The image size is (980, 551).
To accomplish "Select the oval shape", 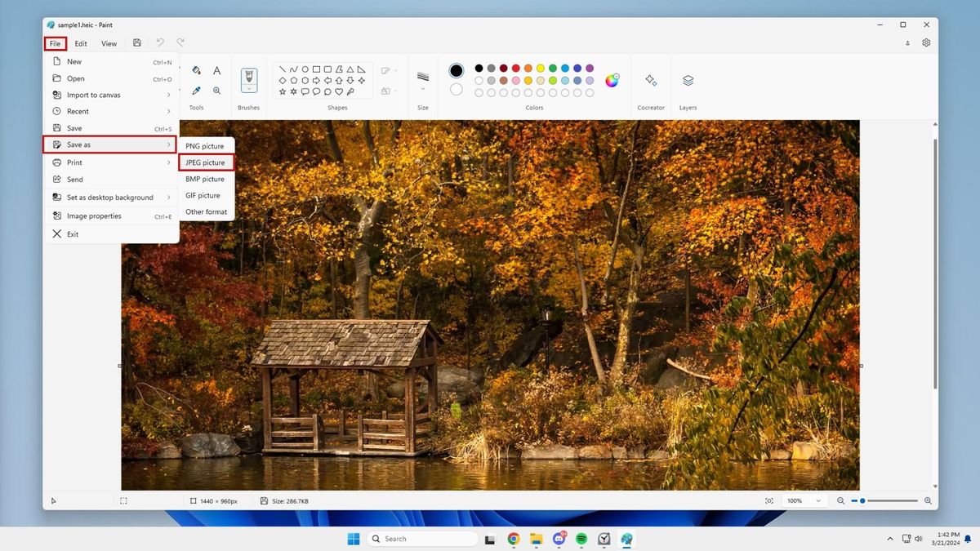I will point(305,69).
